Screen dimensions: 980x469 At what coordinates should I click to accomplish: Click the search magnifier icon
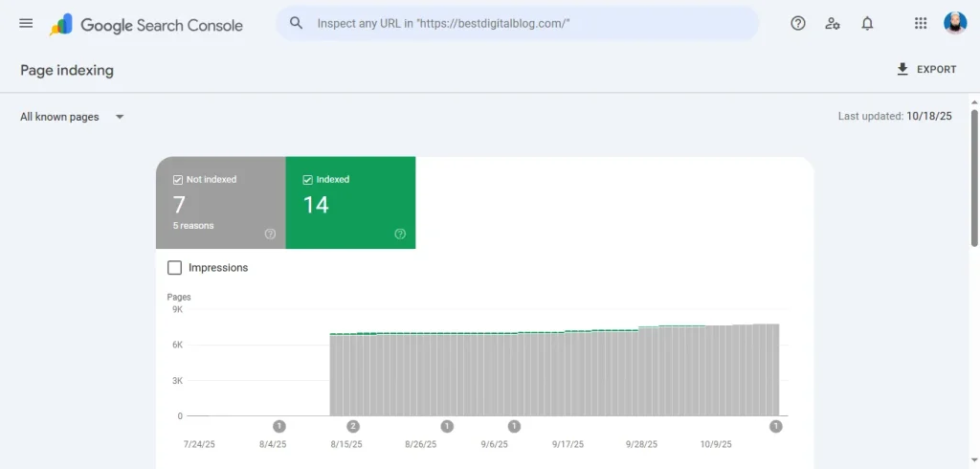(297, 24)
